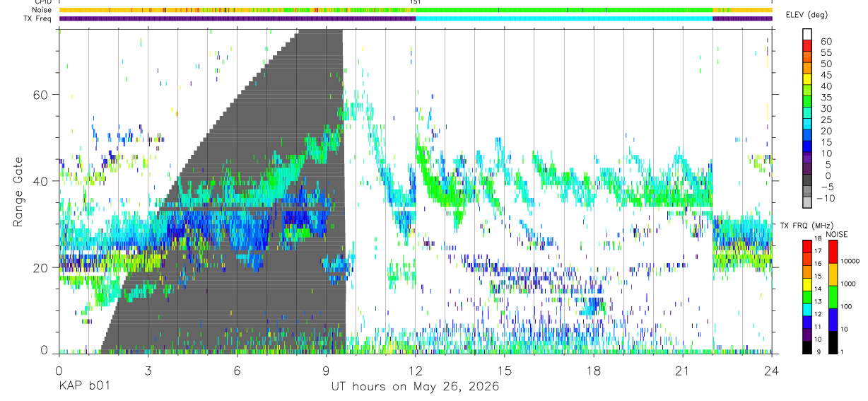Select the green NOISE swatch 1000 to 100

(833, 297)
